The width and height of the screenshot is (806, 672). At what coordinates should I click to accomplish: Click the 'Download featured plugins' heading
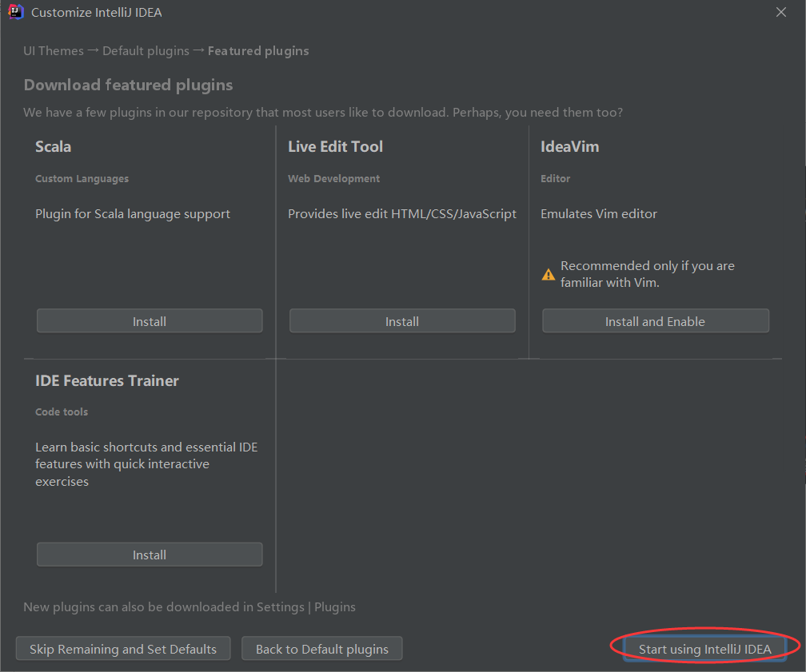[x=128, y=85]
